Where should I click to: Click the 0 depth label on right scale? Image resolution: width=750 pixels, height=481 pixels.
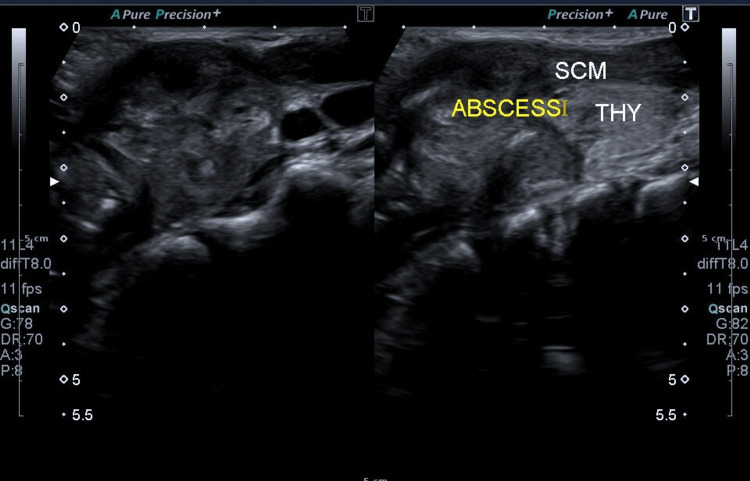tap(672, 28)
